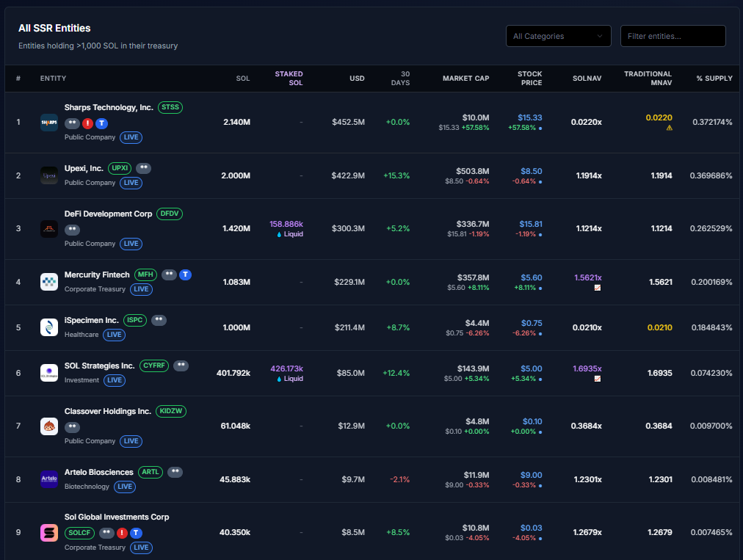The width and height of the screenshot is (743, 560).
Task: Click the blue T badge beside SOLCF
Action: (136, 533)
